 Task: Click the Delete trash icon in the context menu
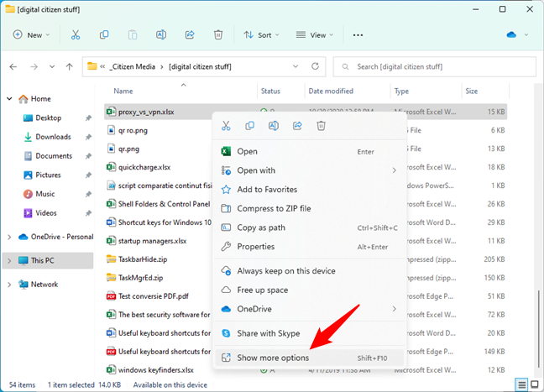(321, 126)
